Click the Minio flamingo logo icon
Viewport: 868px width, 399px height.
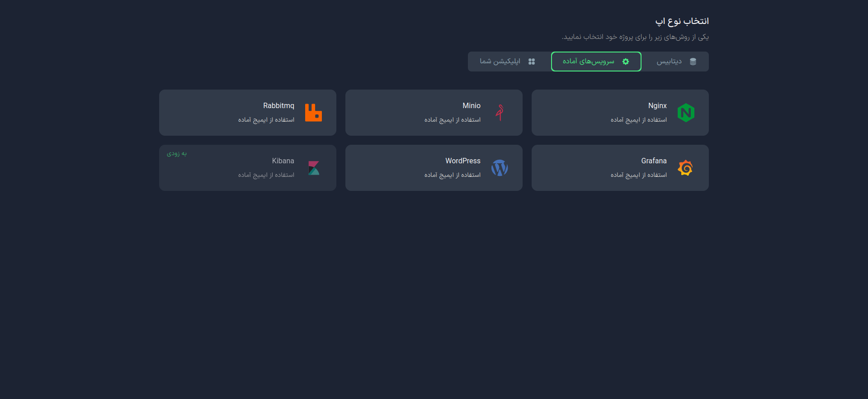point(500,113)
